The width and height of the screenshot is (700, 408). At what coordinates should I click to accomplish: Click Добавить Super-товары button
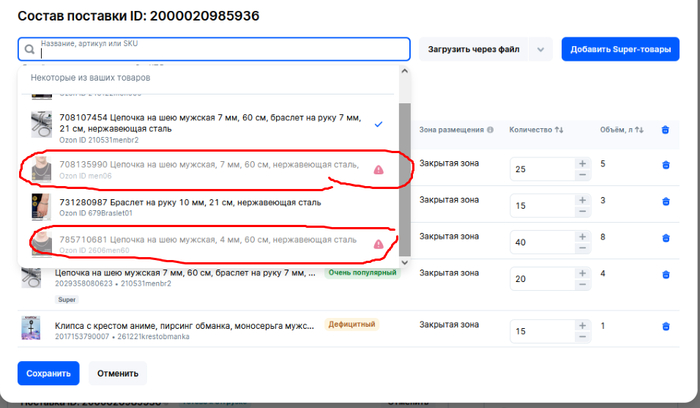tap(620, 49)
